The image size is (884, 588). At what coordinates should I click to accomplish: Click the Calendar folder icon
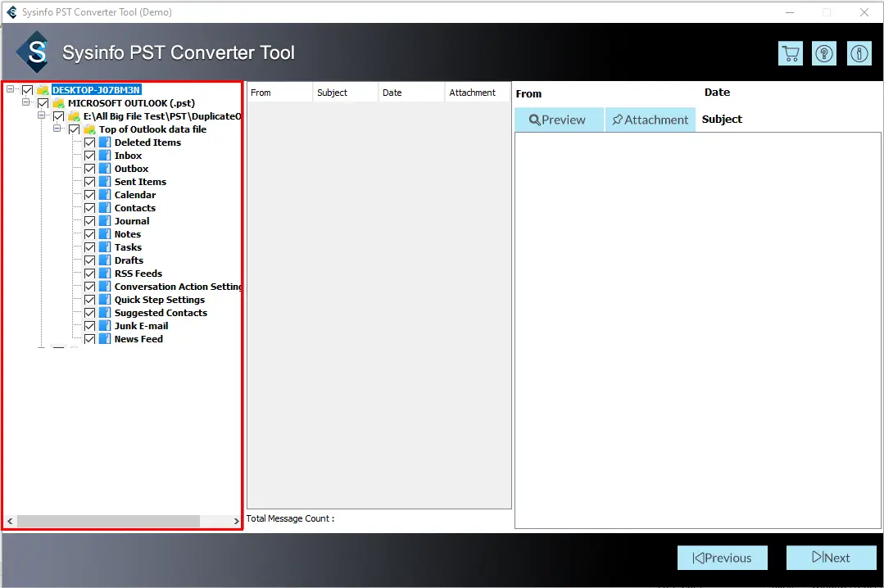105,195
